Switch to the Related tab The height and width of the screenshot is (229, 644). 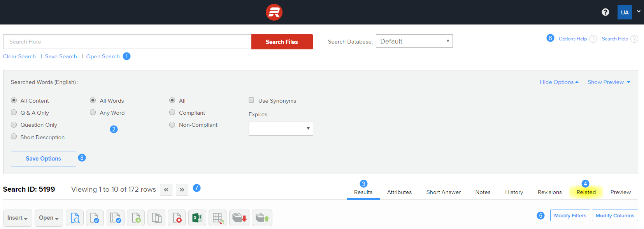click(586, 192)
